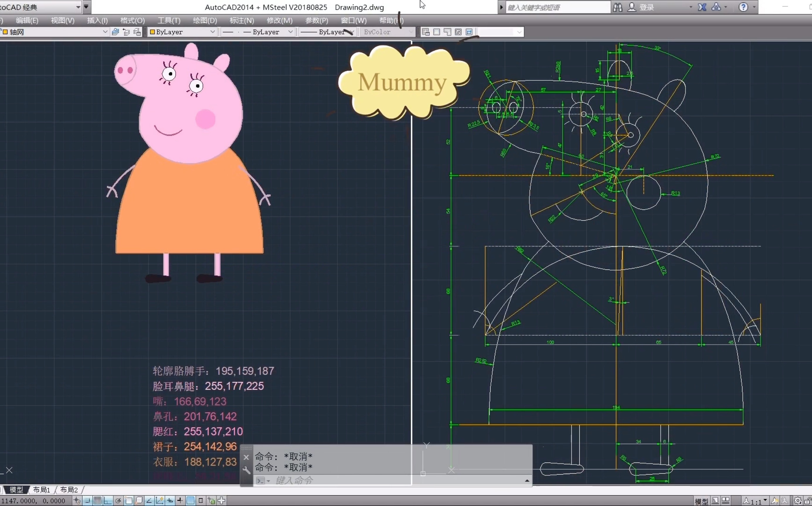Toggle Grid Display in status bar

pyautogui.click(x=98, y=501)
